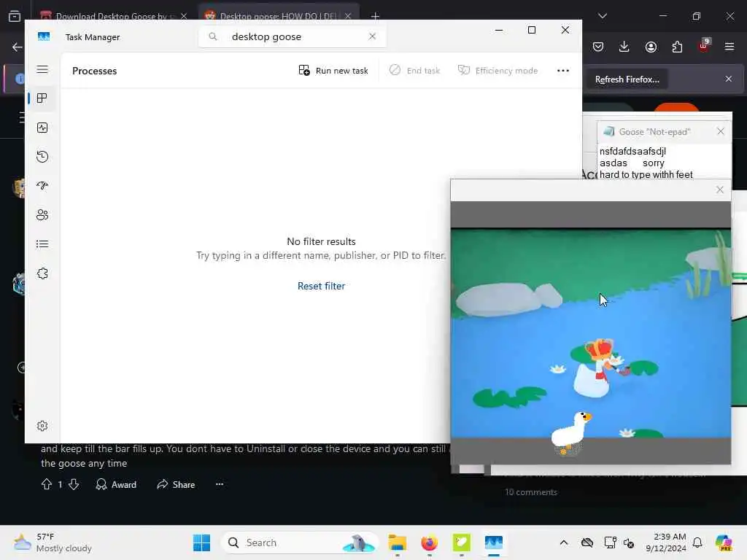
Task: Open Firefox extensions puzzle icon
Action: click(677, 47)
